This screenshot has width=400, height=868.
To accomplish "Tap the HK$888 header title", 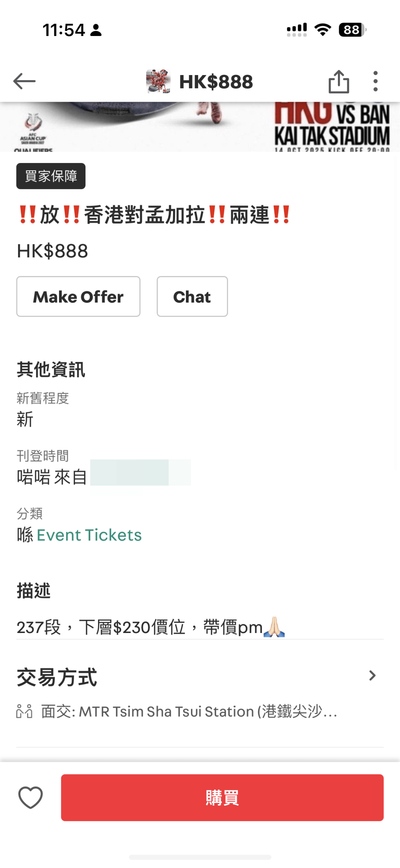I will 216,82.
